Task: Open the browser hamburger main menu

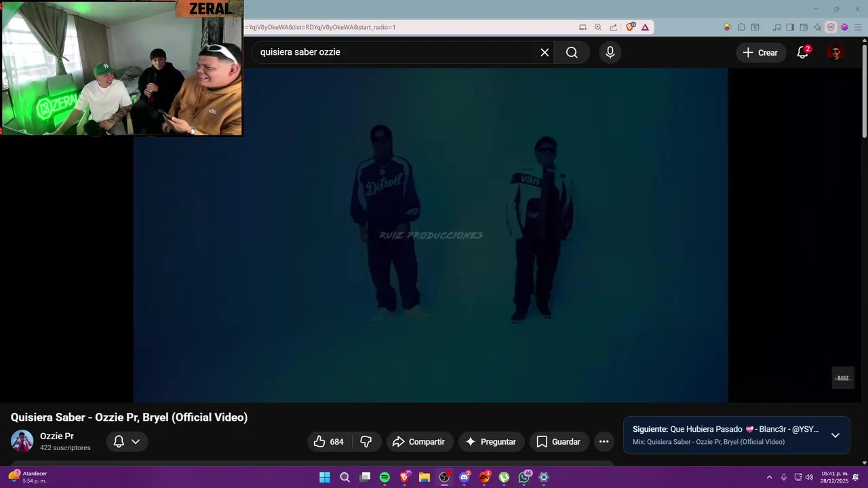Action: 857,27
